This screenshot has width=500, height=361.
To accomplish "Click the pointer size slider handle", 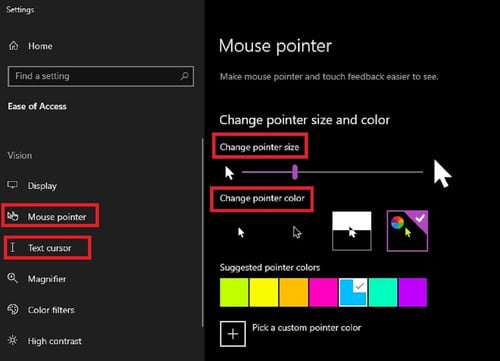I will 295,172.
